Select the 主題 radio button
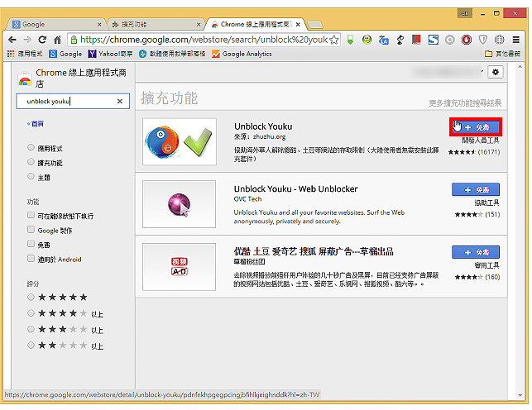This screenshot has height=410, width=532. 31,176
